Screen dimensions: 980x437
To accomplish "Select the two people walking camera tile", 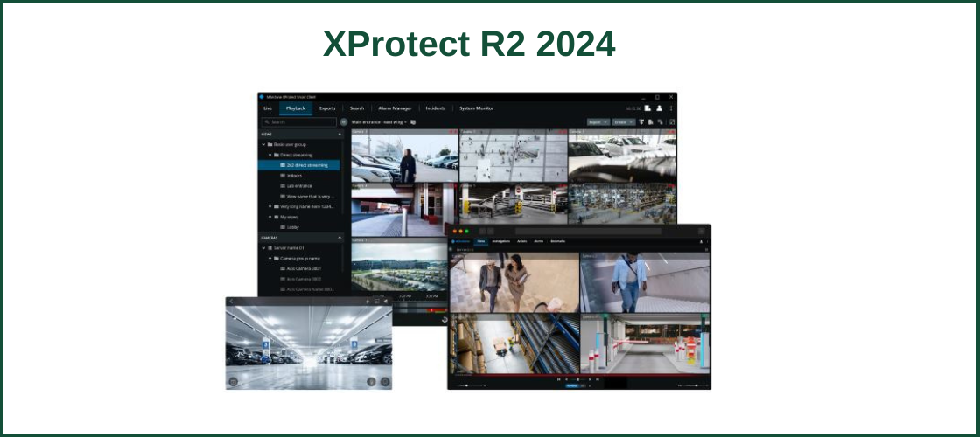I will click(x=514, y=282).
